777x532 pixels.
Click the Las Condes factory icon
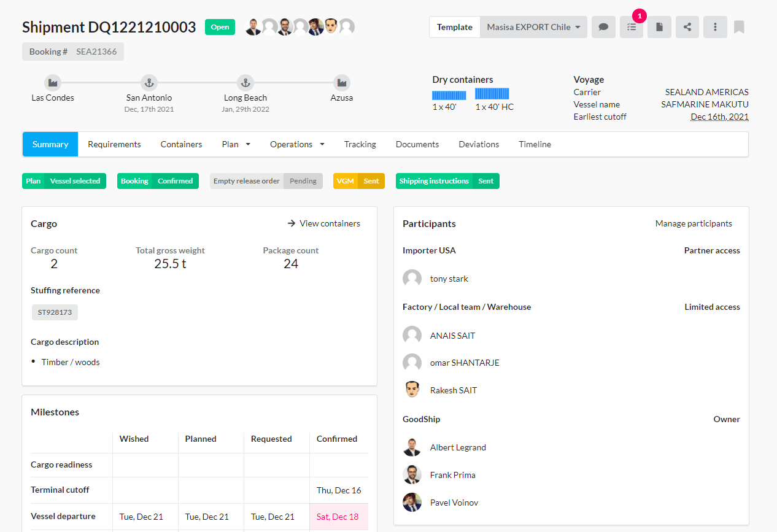(53, 83)
